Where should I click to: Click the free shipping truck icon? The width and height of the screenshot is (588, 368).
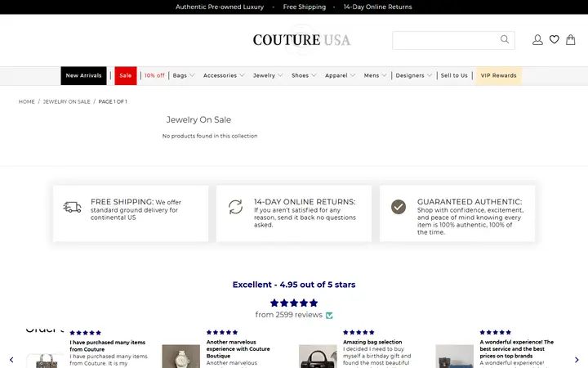pyautogui.click(x=73, y=207)
